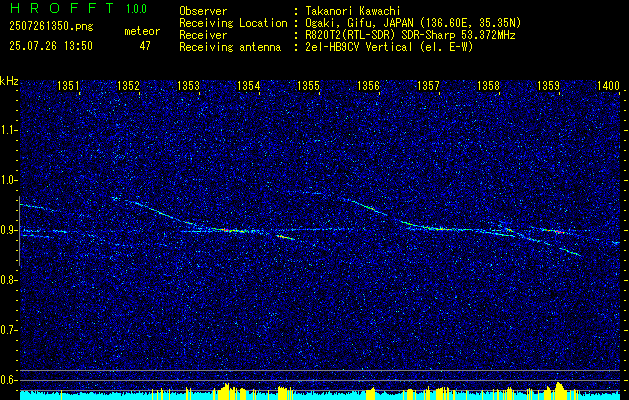Click the 0.9 kHz frequency label

coord(9,230)
